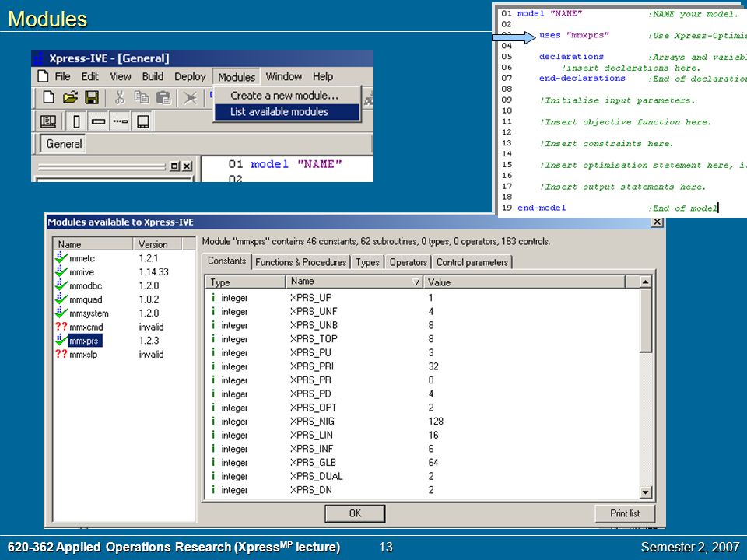Viewport: 747px width, 560px height.
Task: Open the Window menu
Action: tap(283, 77)
